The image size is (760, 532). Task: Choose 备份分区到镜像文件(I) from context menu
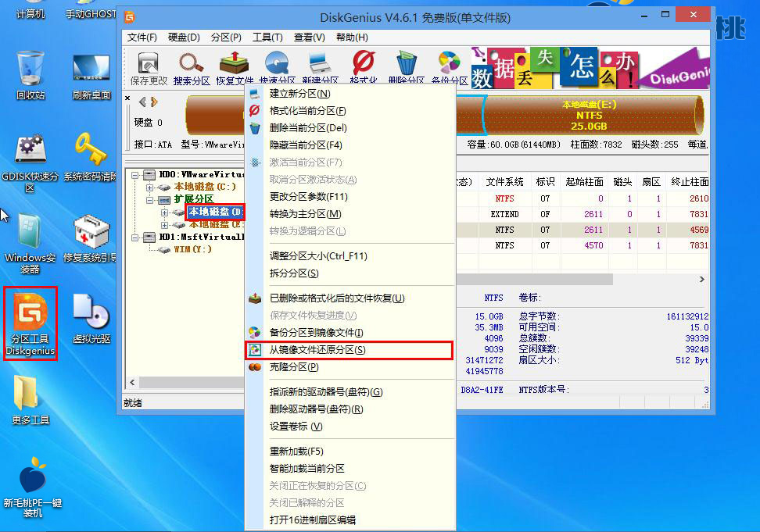(350, 333)
